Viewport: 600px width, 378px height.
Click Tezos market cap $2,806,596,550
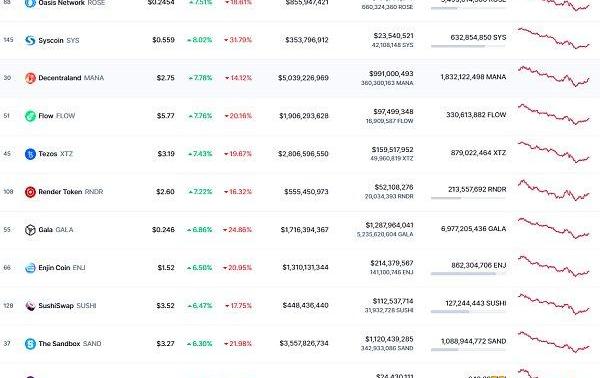(x=303, y=154)
